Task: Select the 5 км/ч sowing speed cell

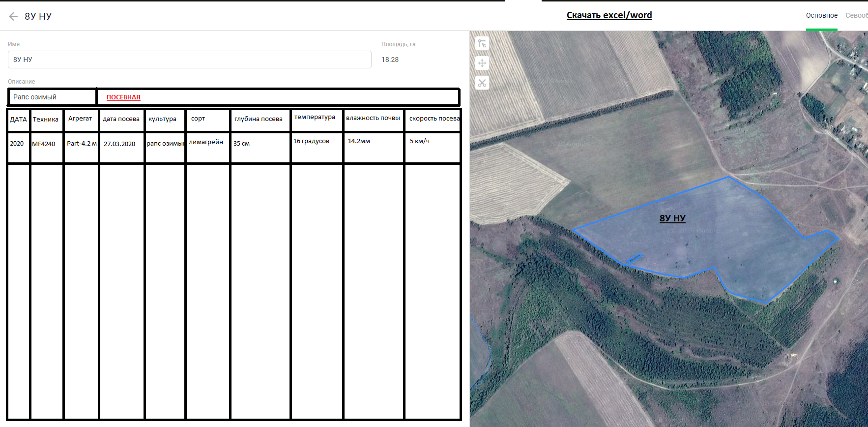Action: coord(419,141)
